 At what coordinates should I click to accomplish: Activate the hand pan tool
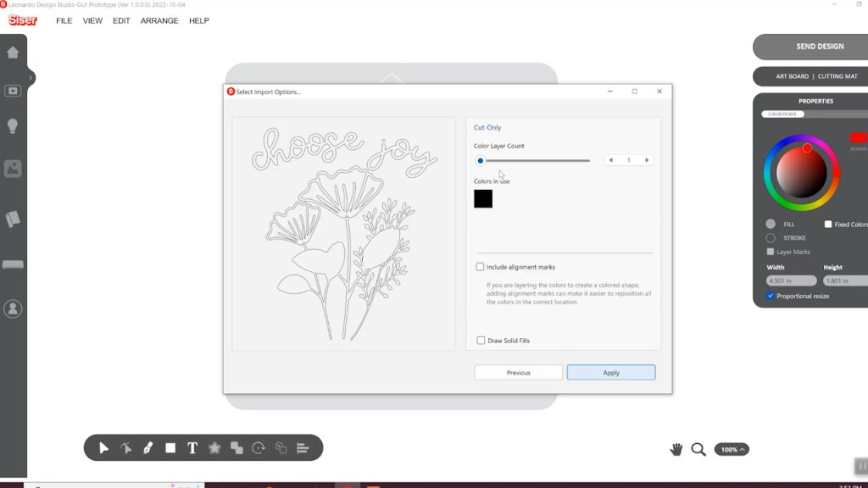click(x=676, y=449)
